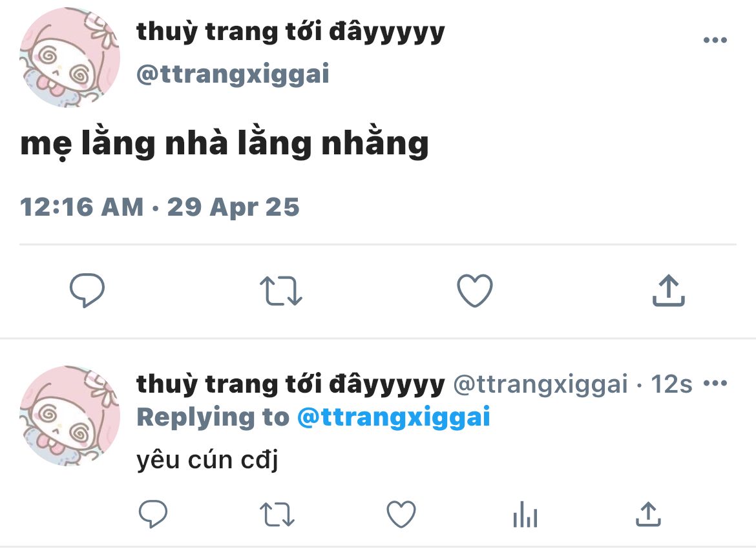Screen dimensions: 756x549
Task: Reply to the main tweet via comment icon
Action: (x=87, y=290)
